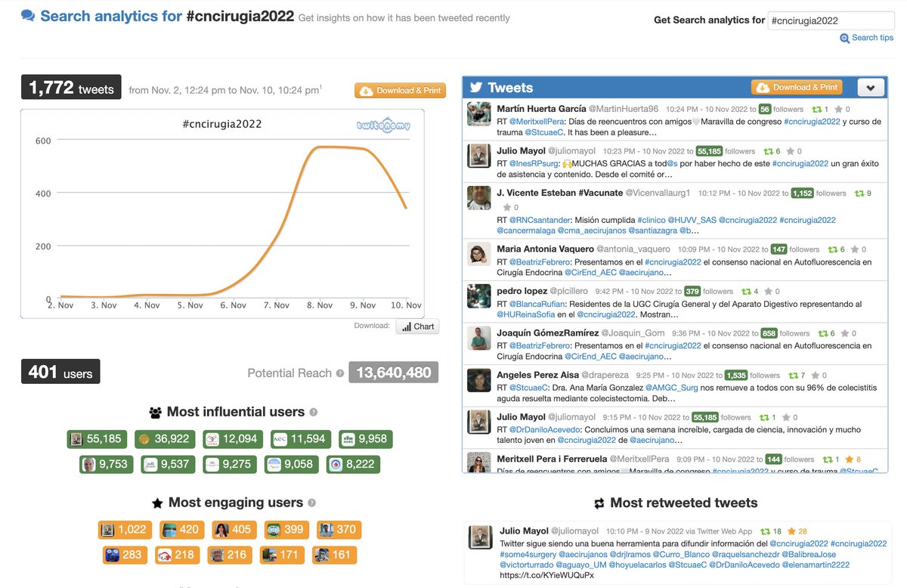Click the speech bubble icon beside Search analytics
Screen dimensions: 907x588
[x=28, y=16]
